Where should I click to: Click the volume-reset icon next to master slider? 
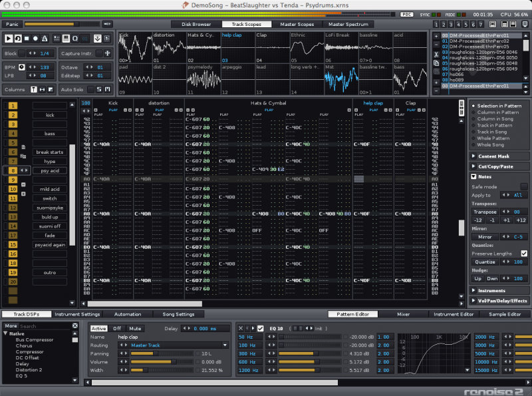coord(108,24)
